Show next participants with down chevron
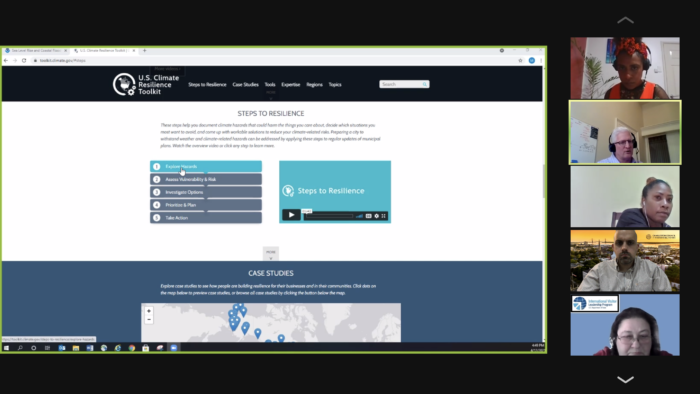The height and width of the screenshot is (394, 700). pyautogui.click(x=625, y=380)
